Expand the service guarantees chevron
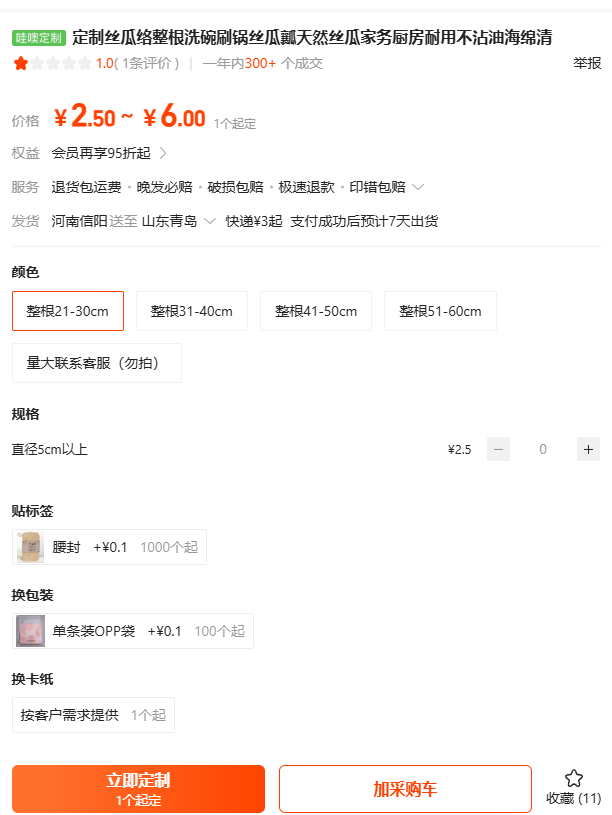612x815 pixels. click(x=418, y=187)
